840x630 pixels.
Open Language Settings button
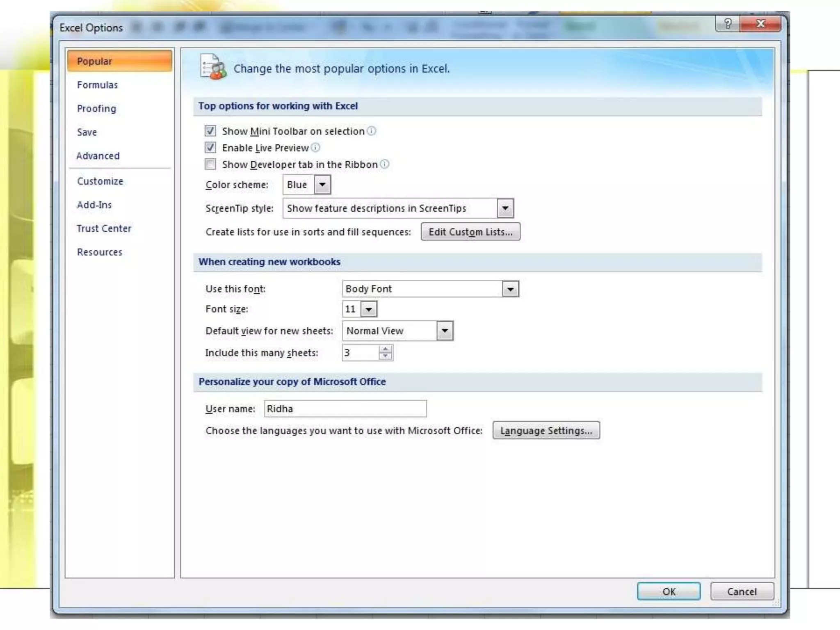(x=546, y=430)
